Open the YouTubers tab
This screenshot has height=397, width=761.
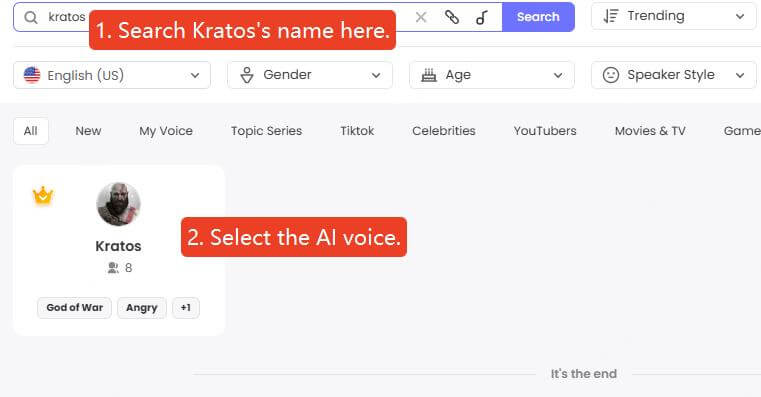coord(545,131)
